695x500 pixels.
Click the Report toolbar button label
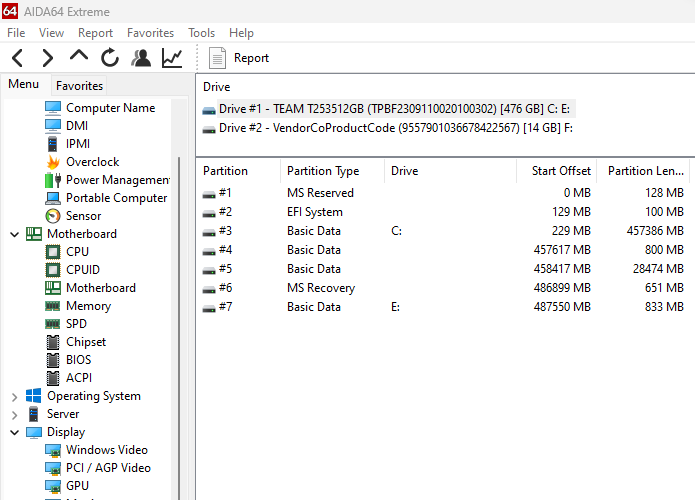coord(251,58)
